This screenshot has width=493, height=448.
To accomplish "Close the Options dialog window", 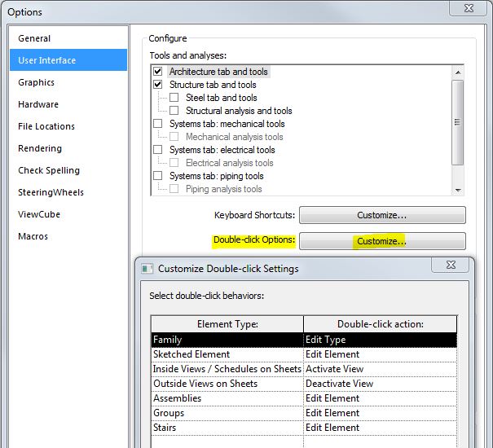I will click(x=469, y=8).
